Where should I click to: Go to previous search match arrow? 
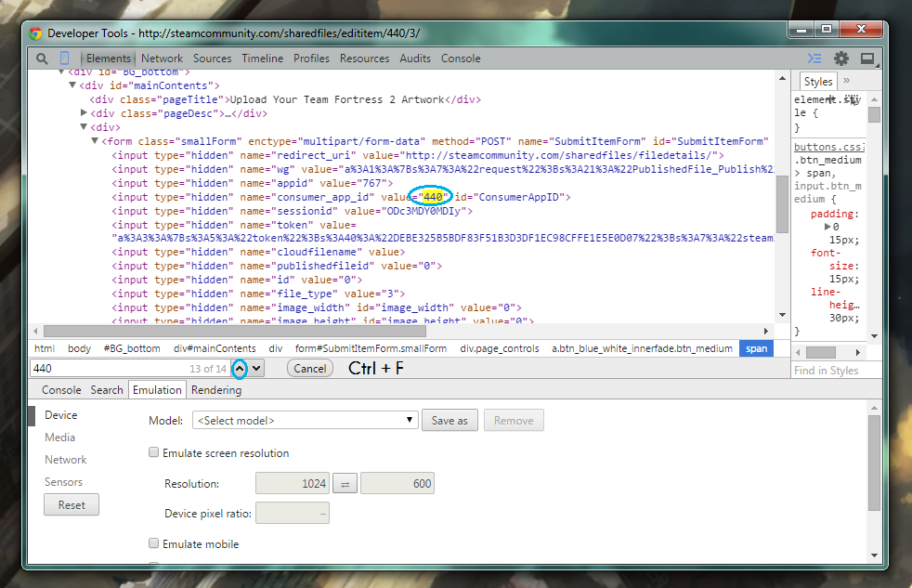(240, 368)
